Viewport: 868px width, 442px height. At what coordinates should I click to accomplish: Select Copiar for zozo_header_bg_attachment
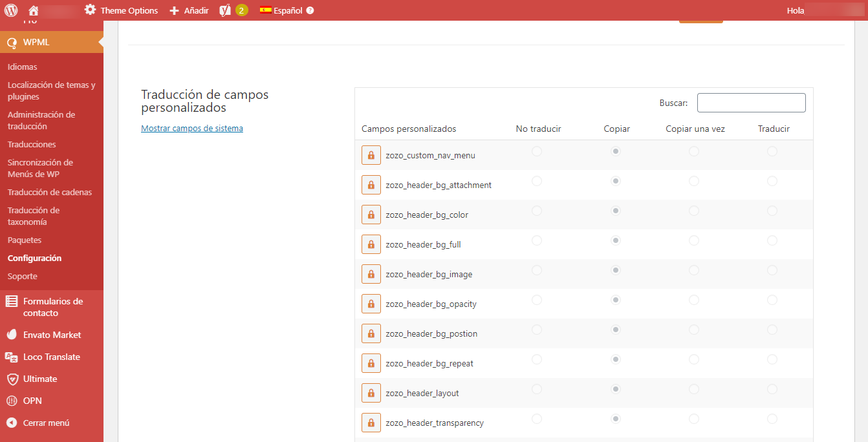[616, 181]
